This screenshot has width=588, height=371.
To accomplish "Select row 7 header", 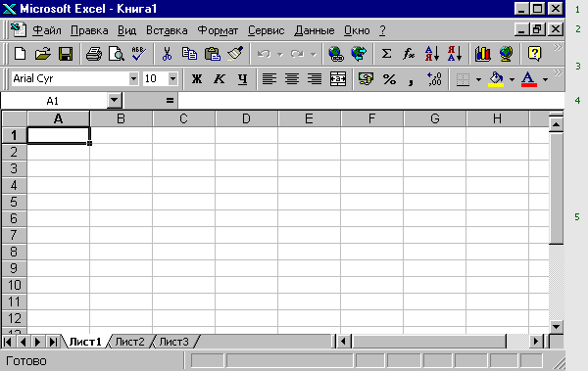I will (x=14, y=235).
